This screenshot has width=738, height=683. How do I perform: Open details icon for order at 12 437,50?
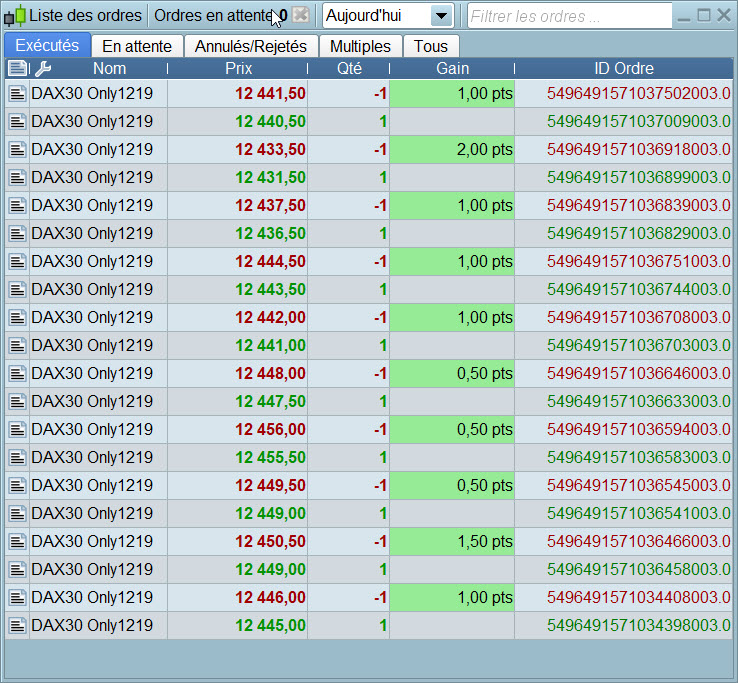(x=17, y=206)
